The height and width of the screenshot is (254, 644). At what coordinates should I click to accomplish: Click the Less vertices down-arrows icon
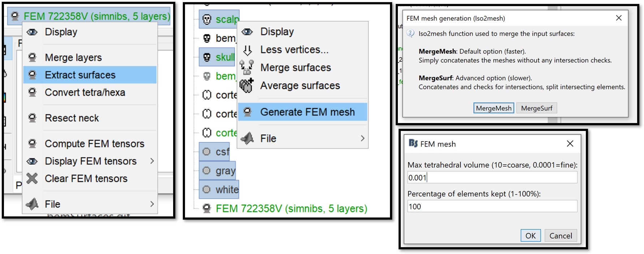pyautogui.click(x=248, y=50)
